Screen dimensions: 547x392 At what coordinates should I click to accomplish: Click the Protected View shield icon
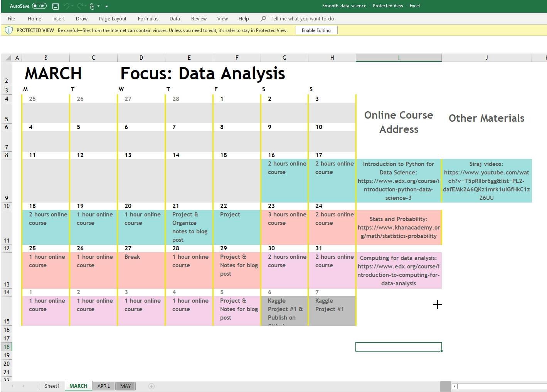9,30
